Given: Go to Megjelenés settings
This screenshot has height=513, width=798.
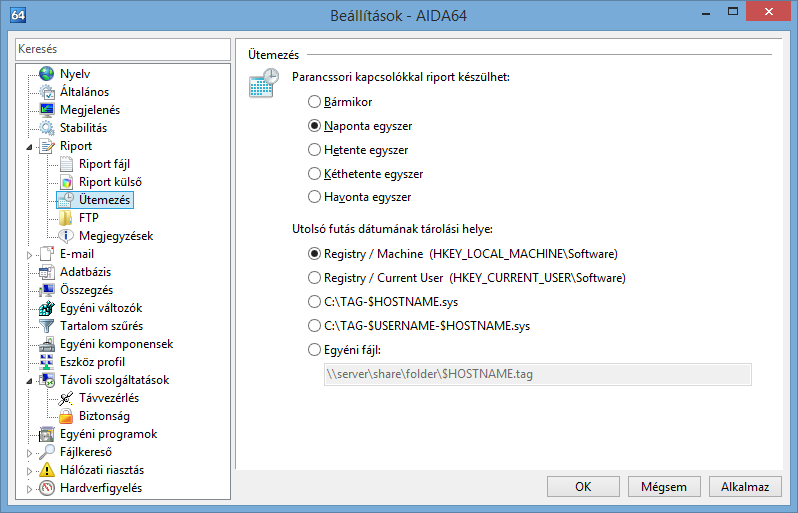Looking at the screenshot, I should [x=90, y=110].
